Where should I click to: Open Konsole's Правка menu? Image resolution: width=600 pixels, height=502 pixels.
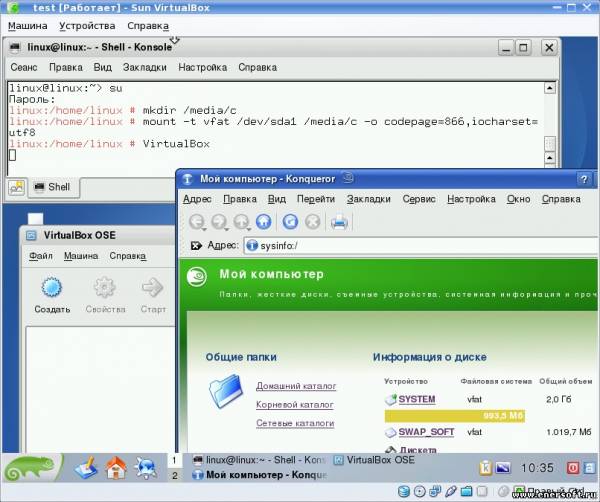[66, 67]
